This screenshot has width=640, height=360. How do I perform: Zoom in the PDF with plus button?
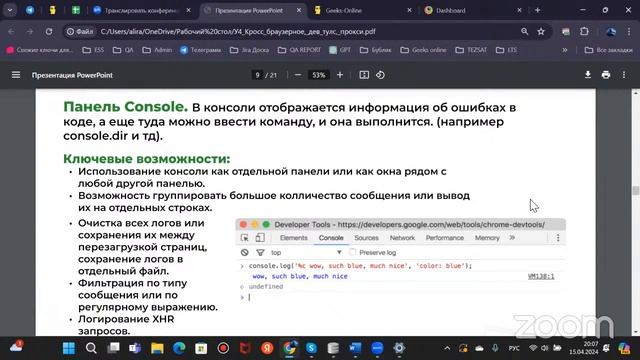(340, 75)
